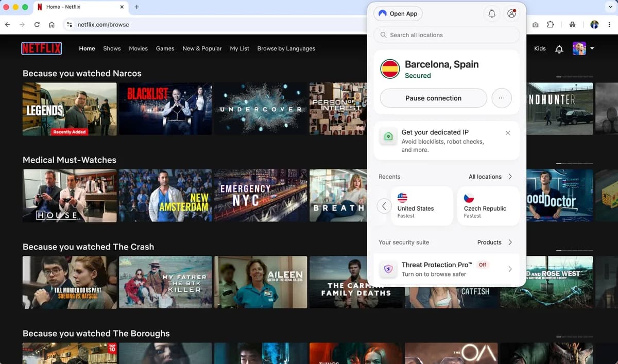Screen dimensions: 618x364
Task: Click the Products link
Action: [489, 242]
